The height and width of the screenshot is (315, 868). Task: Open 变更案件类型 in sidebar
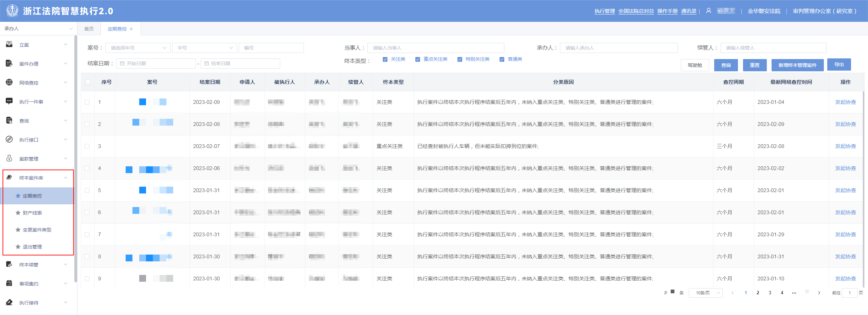tap(37, 230)
